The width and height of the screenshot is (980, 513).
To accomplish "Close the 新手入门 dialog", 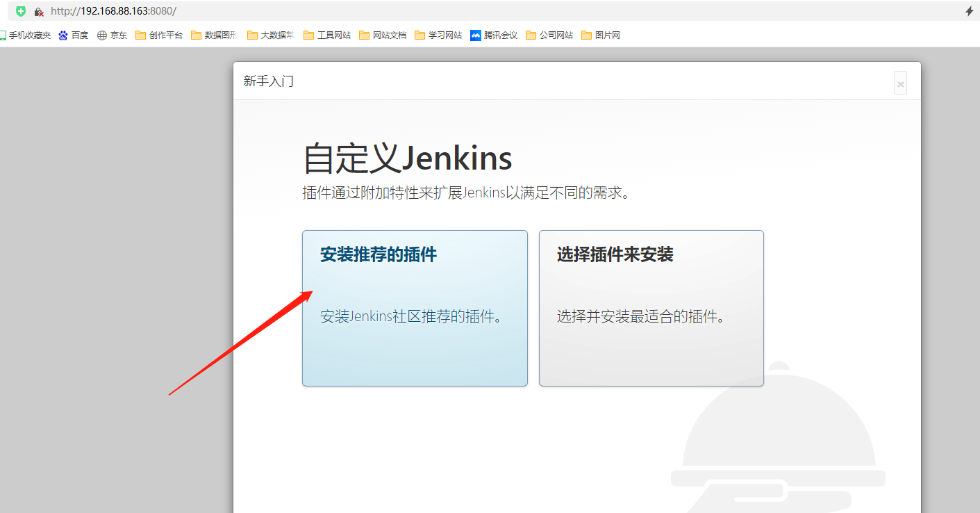I will click(x=900, y=83).
